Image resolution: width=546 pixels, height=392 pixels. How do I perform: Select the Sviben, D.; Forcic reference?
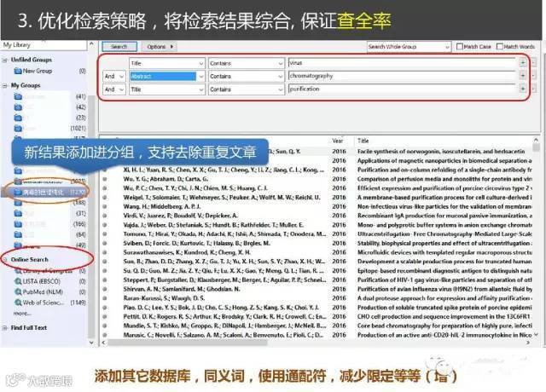pos(197,243)
